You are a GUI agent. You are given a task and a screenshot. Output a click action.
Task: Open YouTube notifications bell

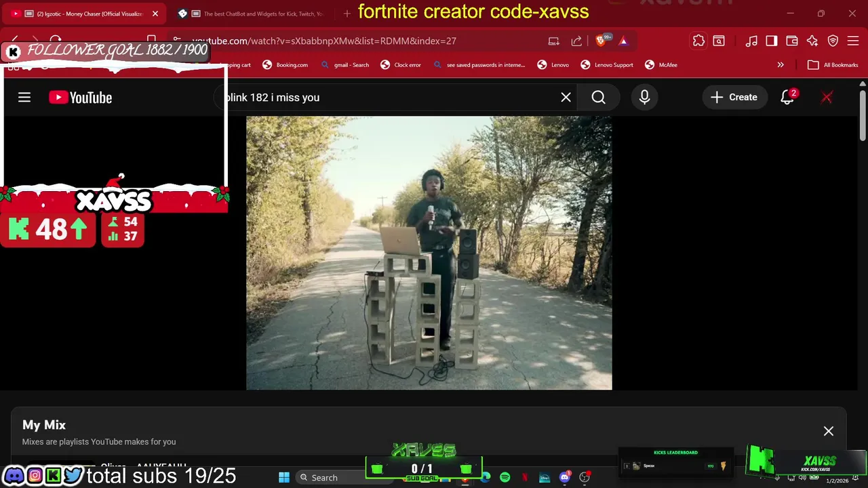click(787, 98)
